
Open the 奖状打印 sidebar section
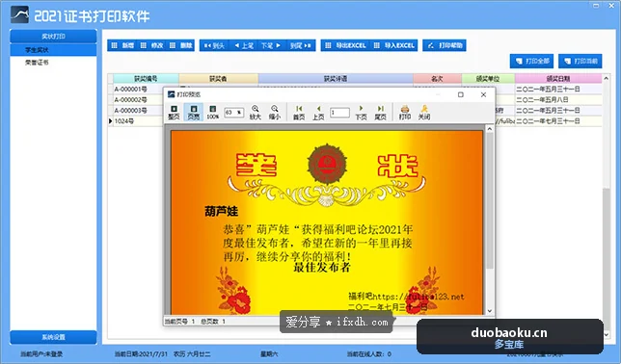53,36
